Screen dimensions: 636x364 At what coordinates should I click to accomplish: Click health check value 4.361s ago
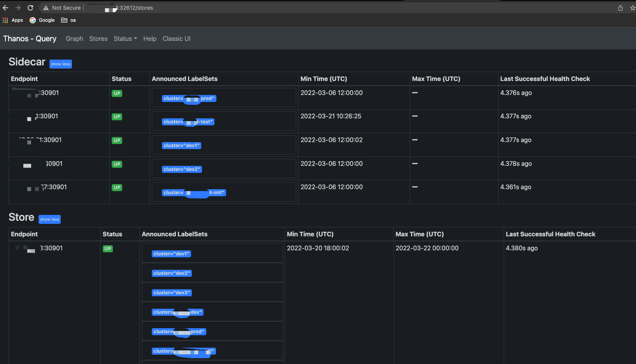click(516, 187)
